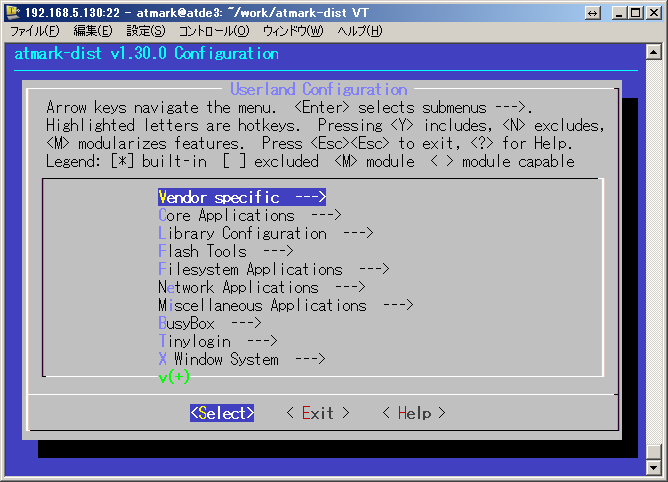This screenshot has width=668, height=482.
Task: Open the Flash Tools submenu
Action: 225,251
